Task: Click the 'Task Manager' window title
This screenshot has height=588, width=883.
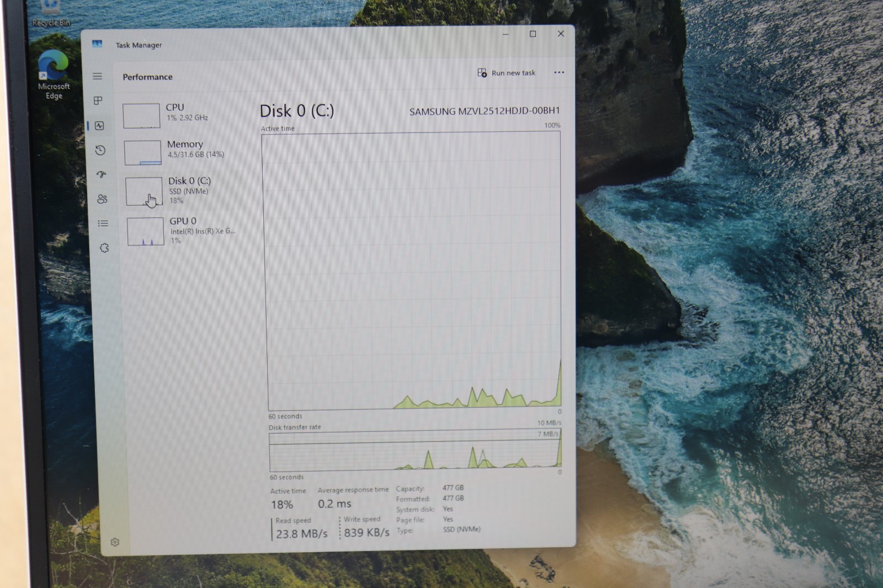Action: [x=139, y=45]
